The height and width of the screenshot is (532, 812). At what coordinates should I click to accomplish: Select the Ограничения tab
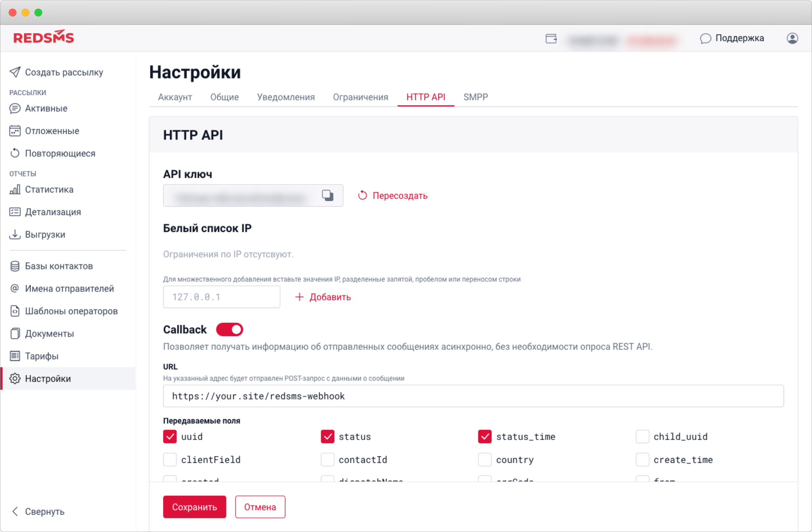360,97
